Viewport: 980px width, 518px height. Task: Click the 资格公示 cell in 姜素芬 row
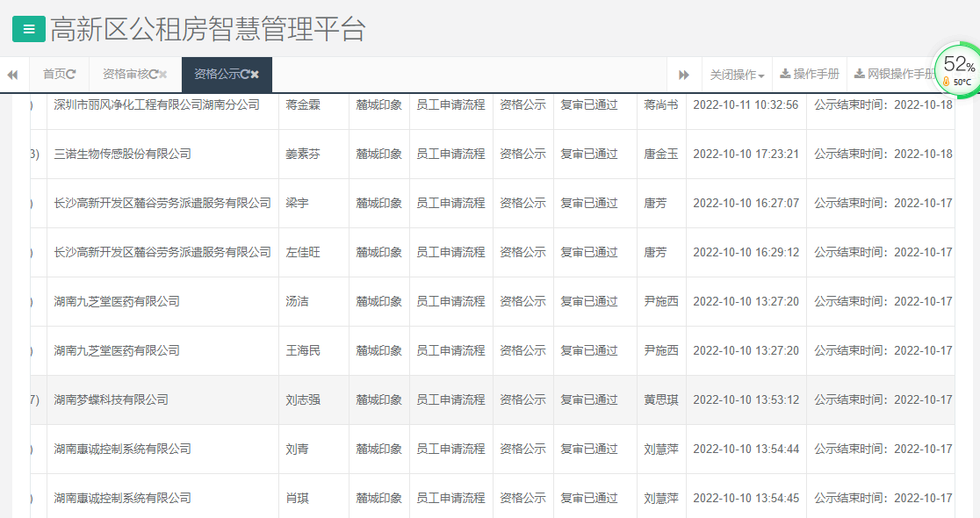click(522, 154)
